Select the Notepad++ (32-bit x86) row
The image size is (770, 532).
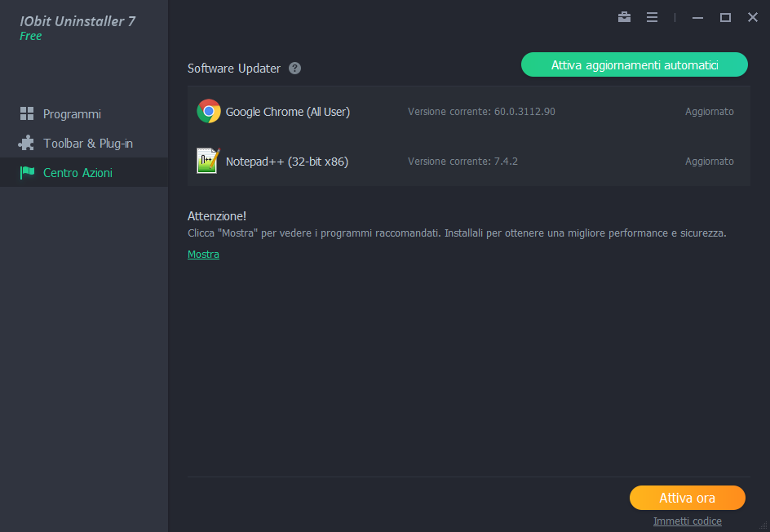pos(286,162)
